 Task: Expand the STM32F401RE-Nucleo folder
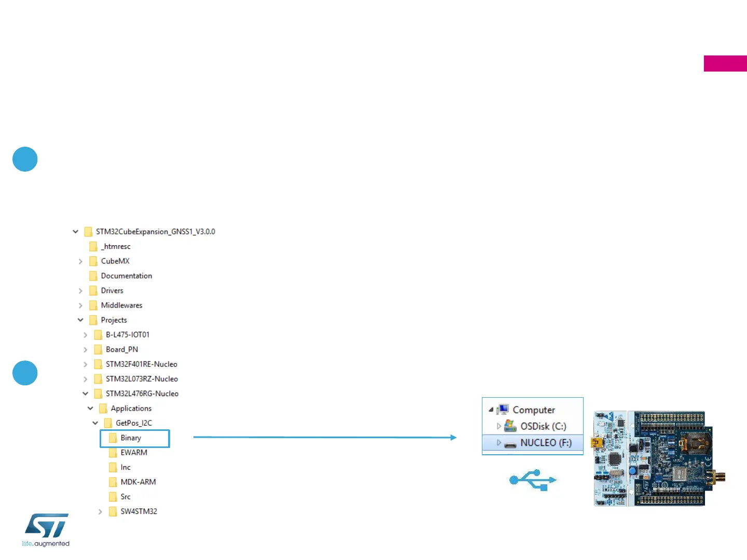tap(86, 365)
